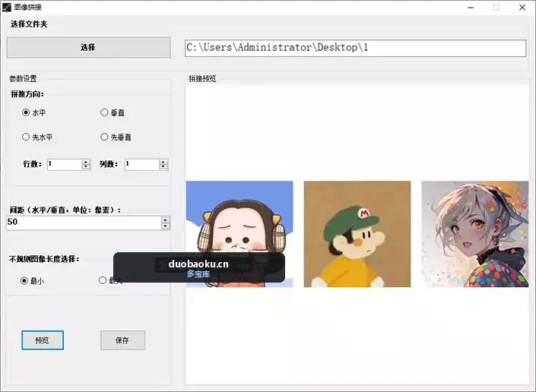
Task: Choose the 先垂直 radio option
Action: [x=116, y=137]
